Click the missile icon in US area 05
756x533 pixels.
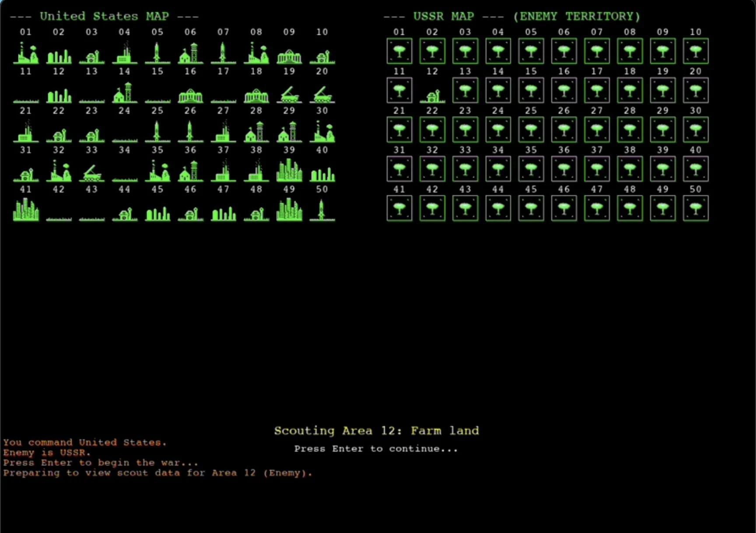157,52
